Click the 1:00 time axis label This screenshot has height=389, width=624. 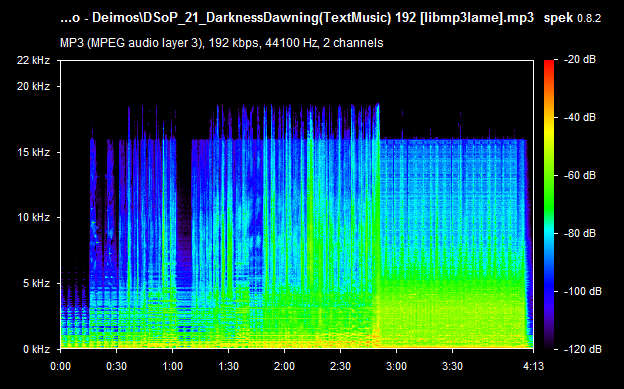[x=172, y=366]
